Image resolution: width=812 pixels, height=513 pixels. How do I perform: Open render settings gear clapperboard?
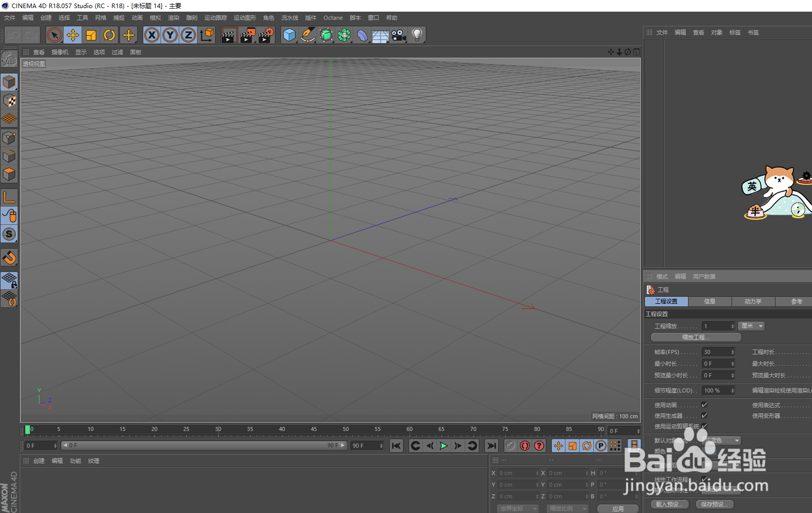266,35
